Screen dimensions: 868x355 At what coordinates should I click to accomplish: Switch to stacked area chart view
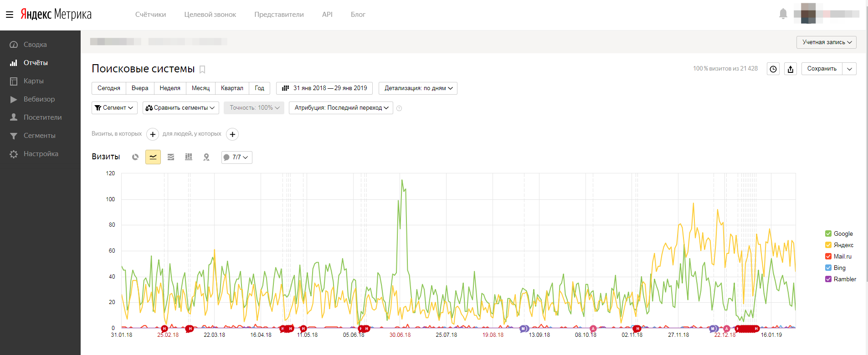pos(171,157)
